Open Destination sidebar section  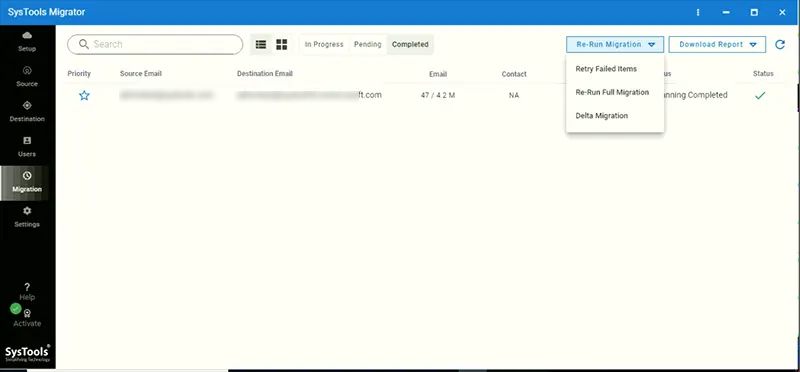27,112
